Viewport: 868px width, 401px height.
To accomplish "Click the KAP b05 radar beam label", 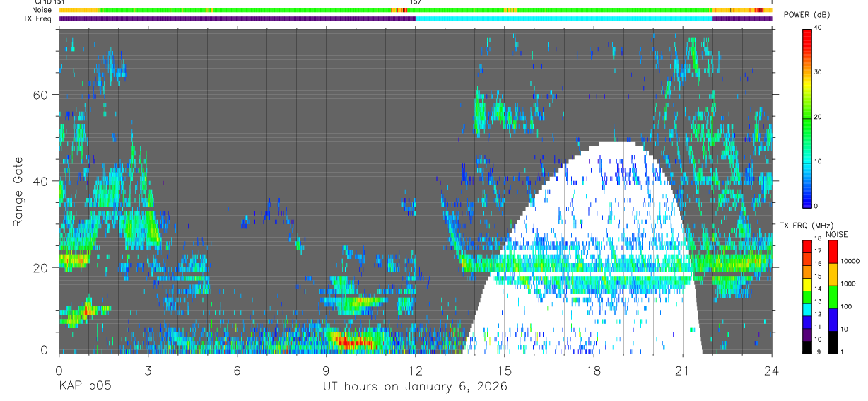I will [84, 387].
